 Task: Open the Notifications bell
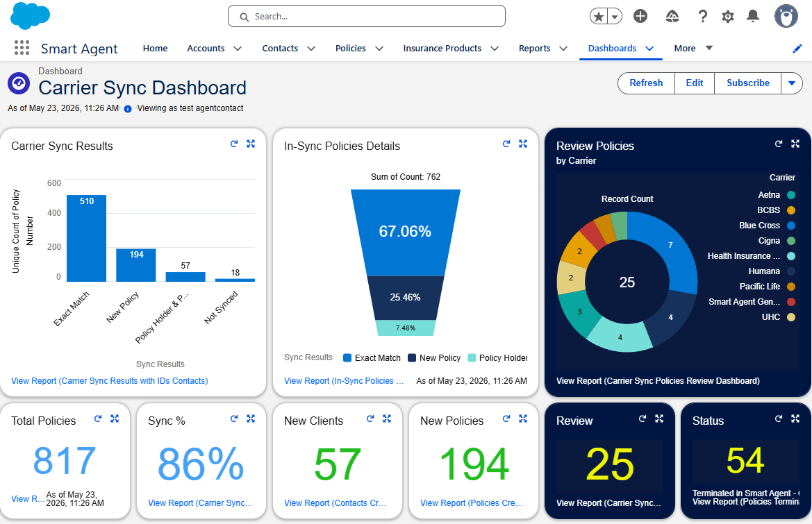(x=753, y=17)
